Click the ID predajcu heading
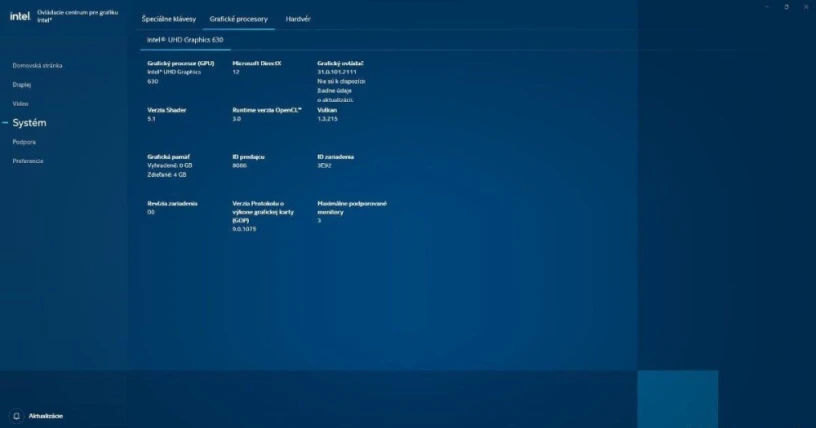This screenshot has width=816, height=428. (248, 157)
